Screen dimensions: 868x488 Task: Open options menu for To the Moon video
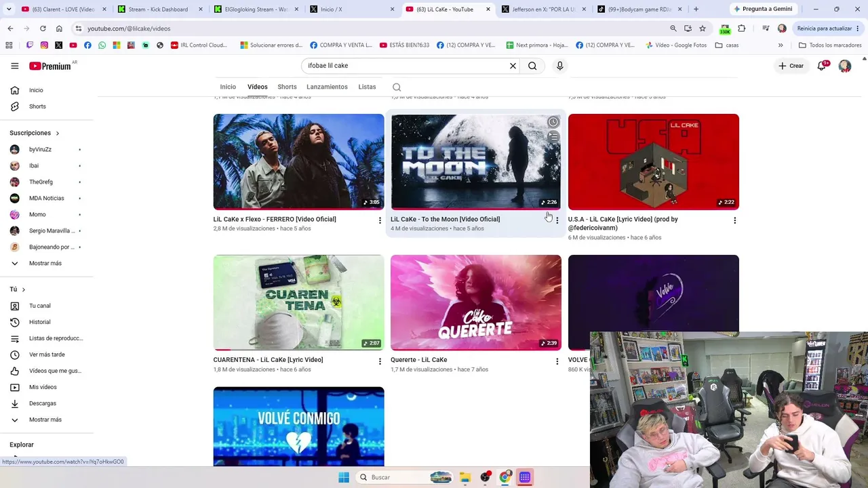coord(557,220)
